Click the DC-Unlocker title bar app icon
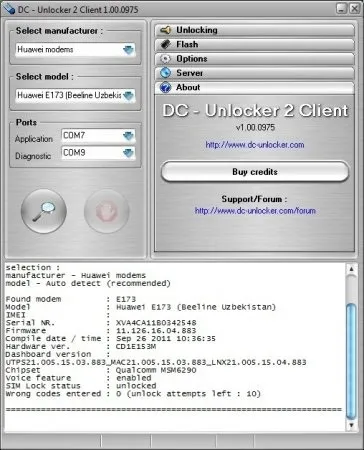364x450 pixels. pos(9,9)
